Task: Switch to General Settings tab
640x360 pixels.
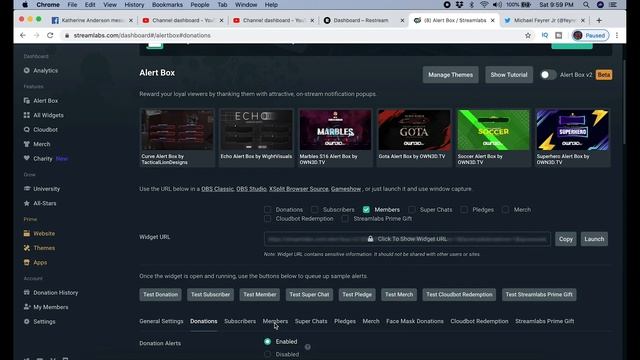Action: point(161,321)
